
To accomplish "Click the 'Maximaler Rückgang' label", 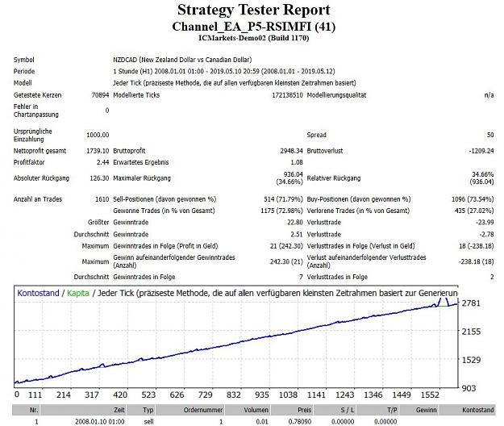I will click(142, 178).
